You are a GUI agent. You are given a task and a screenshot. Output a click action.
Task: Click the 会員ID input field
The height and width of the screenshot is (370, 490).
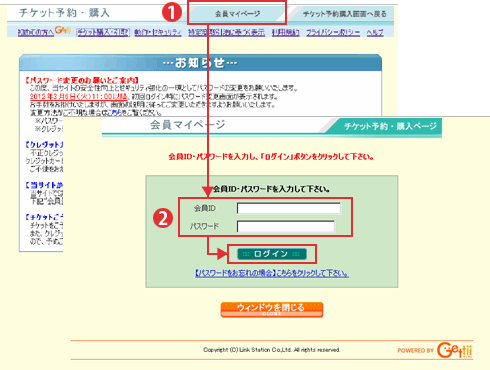coord(289,208)
